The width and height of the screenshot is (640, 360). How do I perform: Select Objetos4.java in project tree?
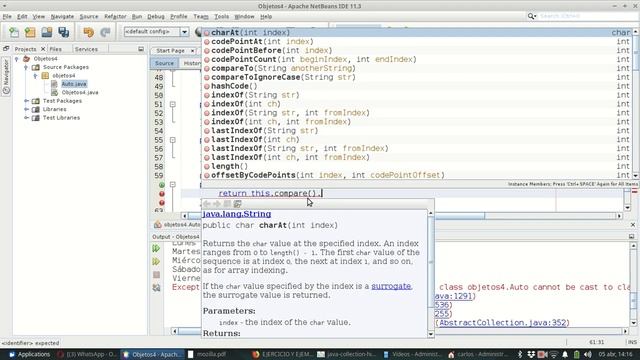(x=80, y=93)
